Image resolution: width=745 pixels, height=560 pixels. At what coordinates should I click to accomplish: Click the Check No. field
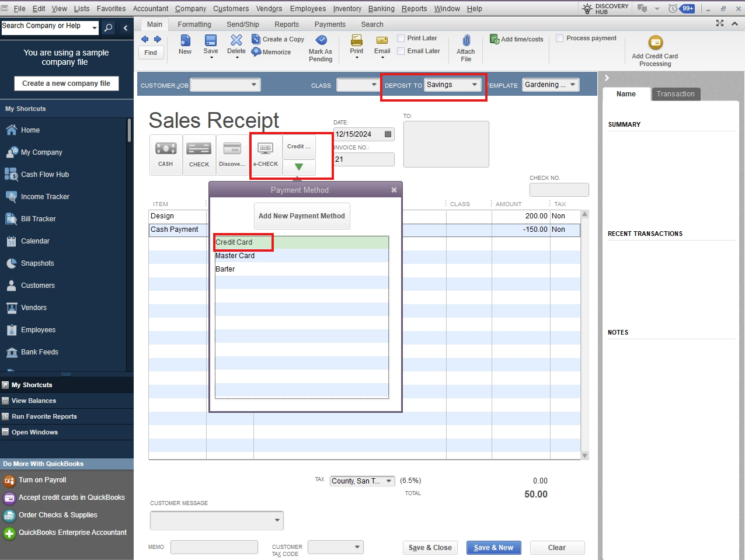pyautogui.click(x=559, y=190)
